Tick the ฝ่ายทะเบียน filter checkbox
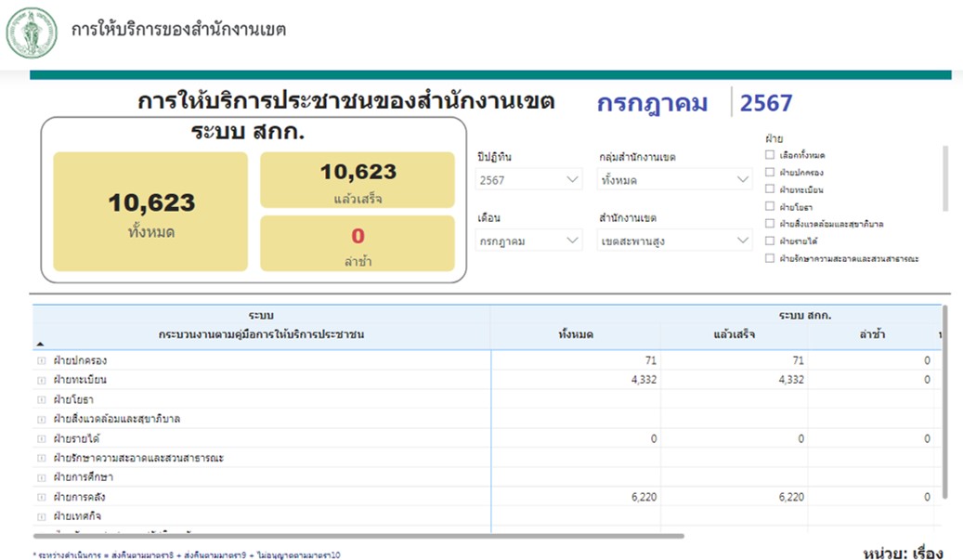This screenshot has width=963, height=560. [769, 189]
